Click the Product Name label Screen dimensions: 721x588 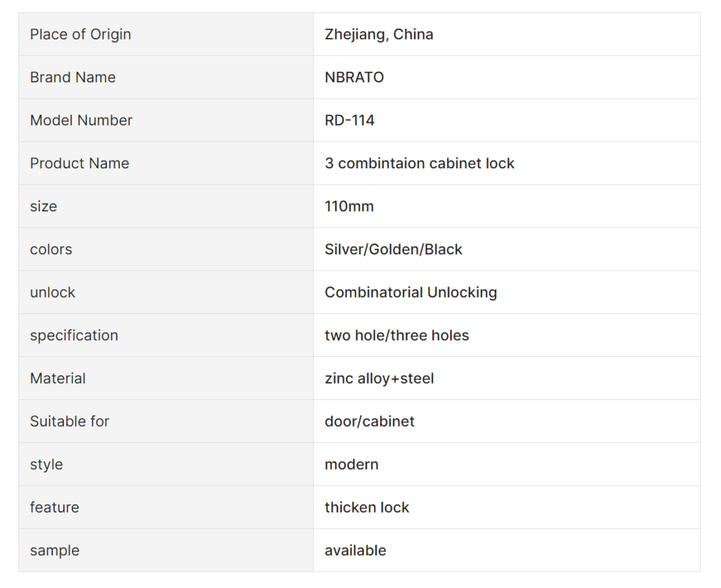coord(80,163)
